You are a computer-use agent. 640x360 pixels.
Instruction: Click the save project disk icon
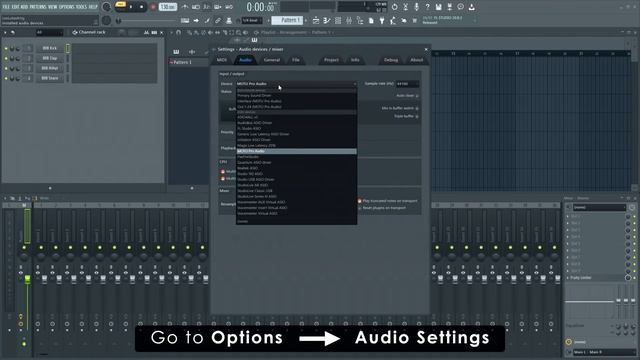coord(438,7)
